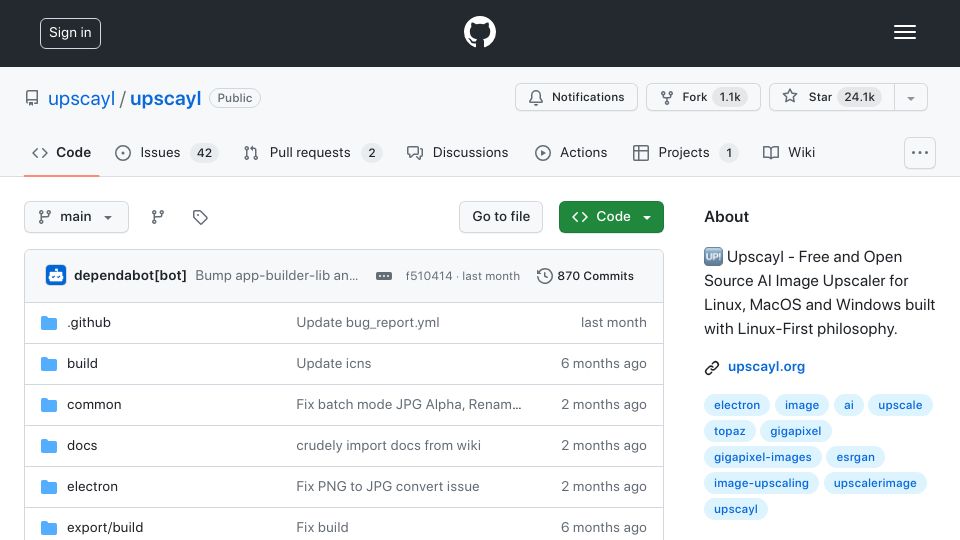960x540 pixels.
Task: Select the image topic tag
Action: (x=801, y=405)
